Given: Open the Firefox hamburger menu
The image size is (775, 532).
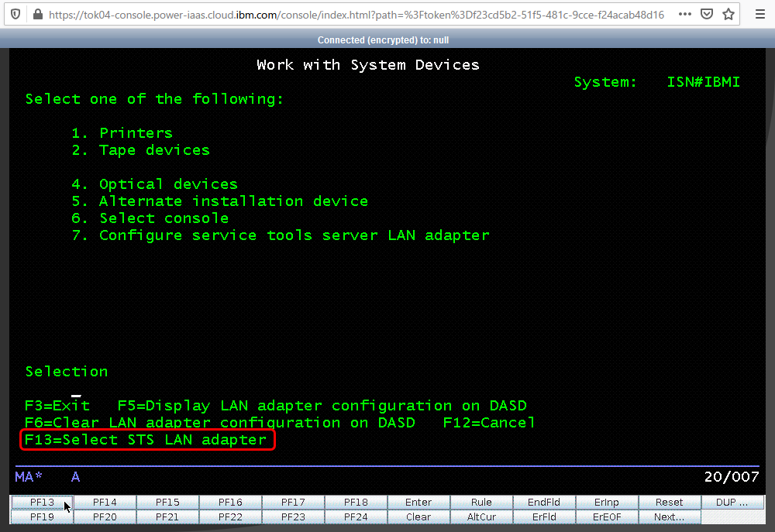Looking at the screenshot, I should [760, 14].
